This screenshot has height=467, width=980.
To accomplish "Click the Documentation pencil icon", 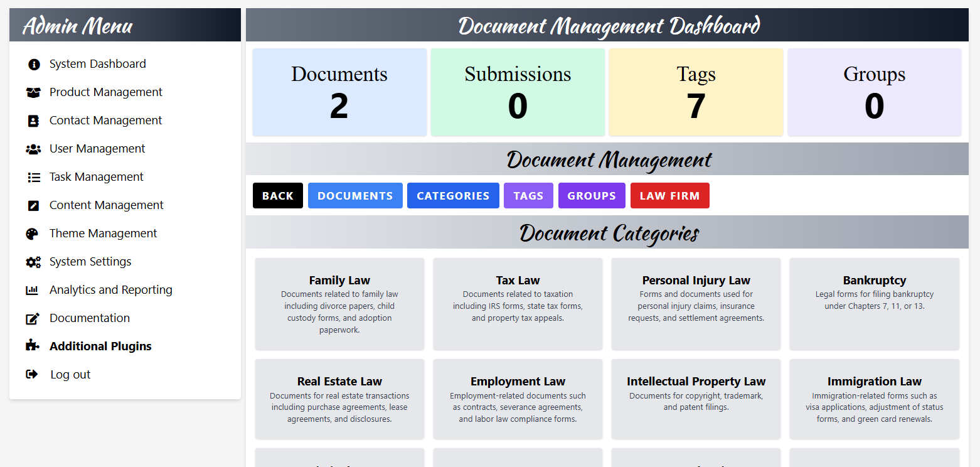I will [33, 318].
